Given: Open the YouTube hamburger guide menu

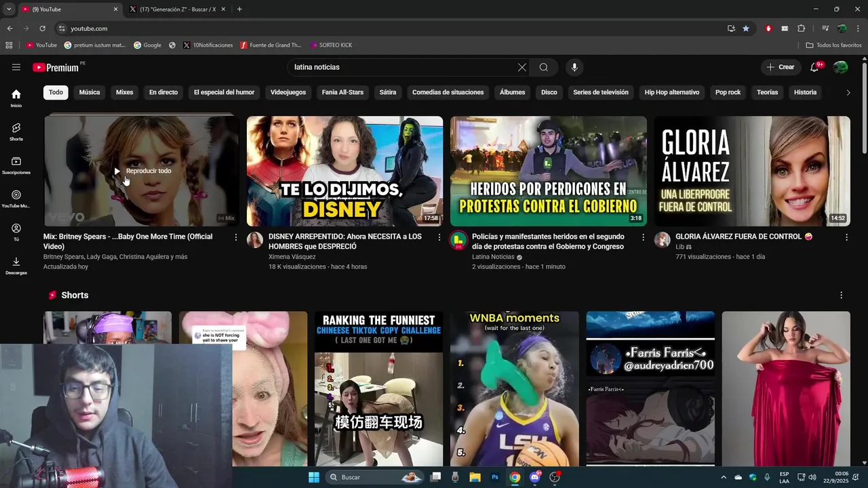Looking at the screenshot, I should pyautogui.click(x=16, y=67).
